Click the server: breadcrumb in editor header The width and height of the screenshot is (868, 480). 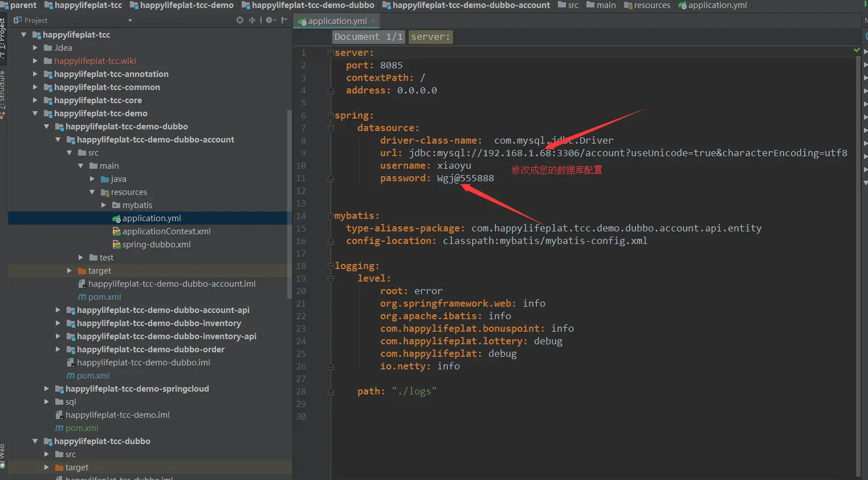tap(431, 37)
